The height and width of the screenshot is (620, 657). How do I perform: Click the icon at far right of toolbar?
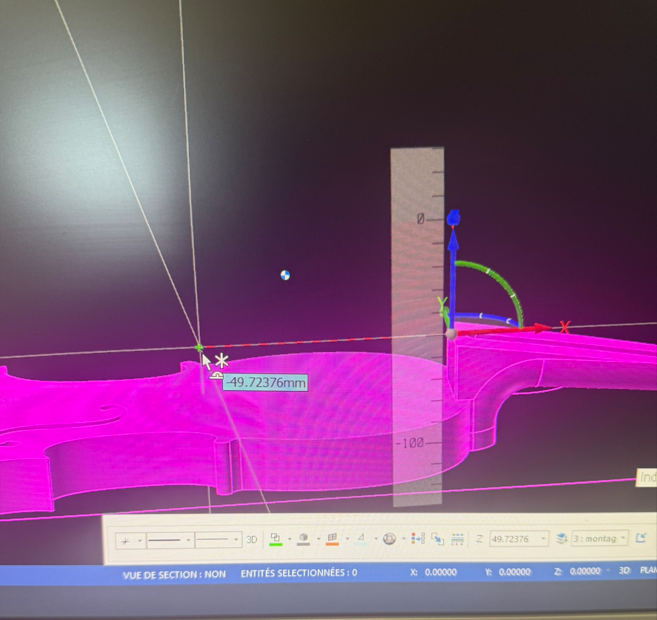pyautogui.click(x=641, y=538)
